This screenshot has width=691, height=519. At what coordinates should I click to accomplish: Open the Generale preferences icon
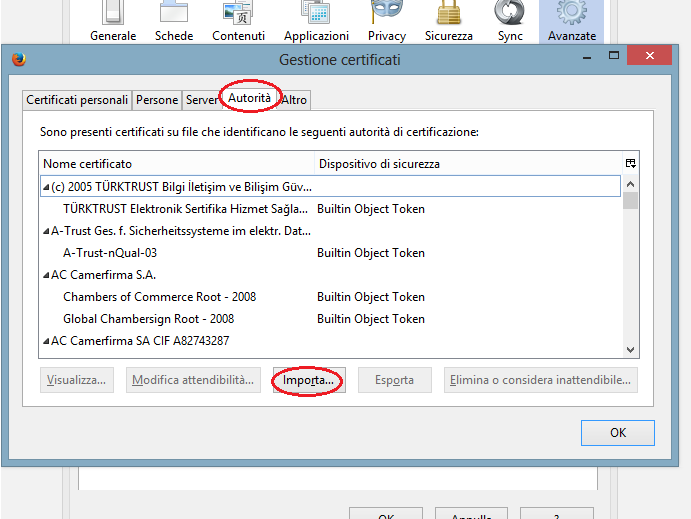click(x=113, y=14)
